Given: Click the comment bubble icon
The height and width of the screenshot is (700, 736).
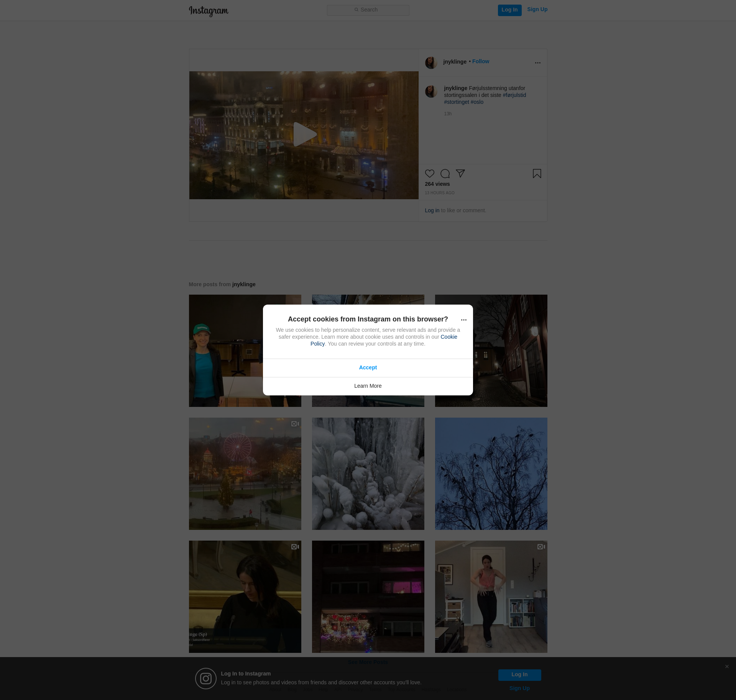Looking at the screenshot, I should 445,174.
